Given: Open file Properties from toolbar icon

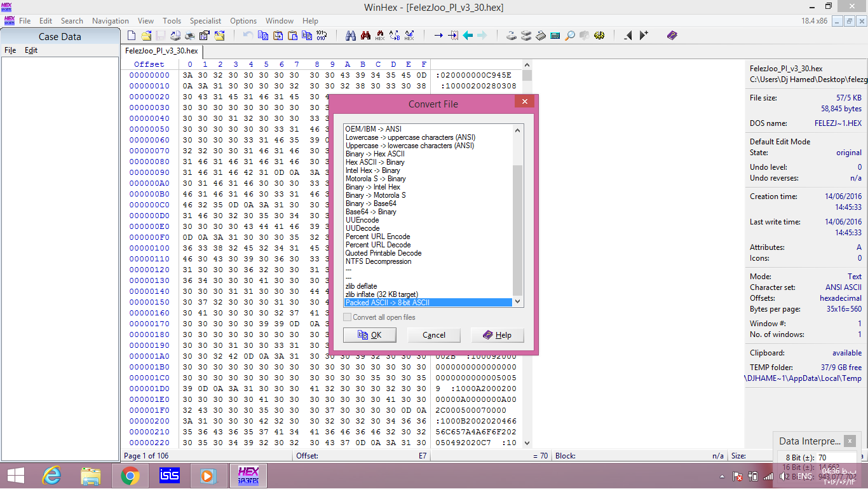Looking at the screenshot, I should [205, 36].
